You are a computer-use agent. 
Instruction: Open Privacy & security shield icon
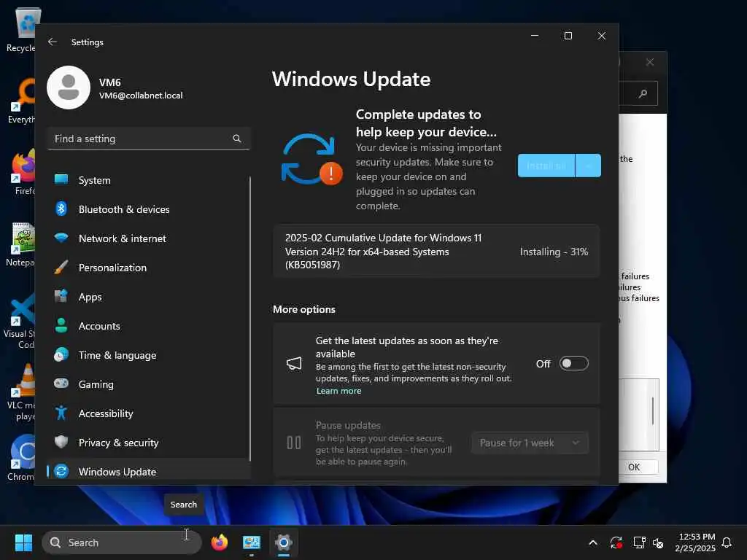click(x=61, y=442)
